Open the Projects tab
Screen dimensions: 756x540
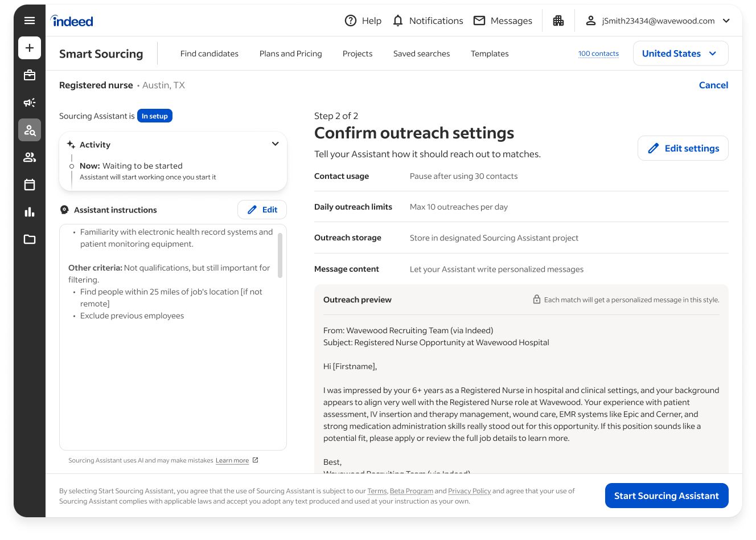pos(357,54)
